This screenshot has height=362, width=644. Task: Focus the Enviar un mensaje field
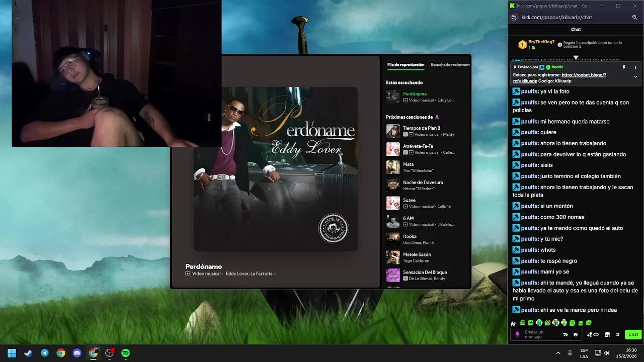point(546,334)
